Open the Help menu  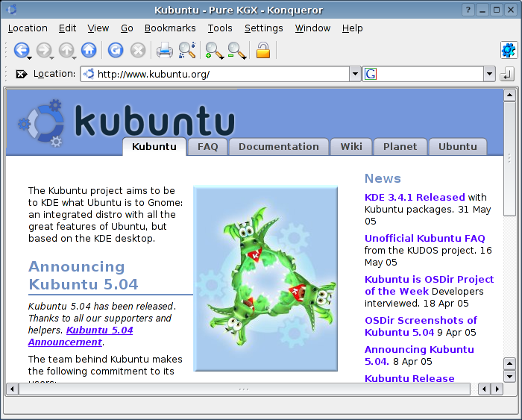[x=352, y=28]
